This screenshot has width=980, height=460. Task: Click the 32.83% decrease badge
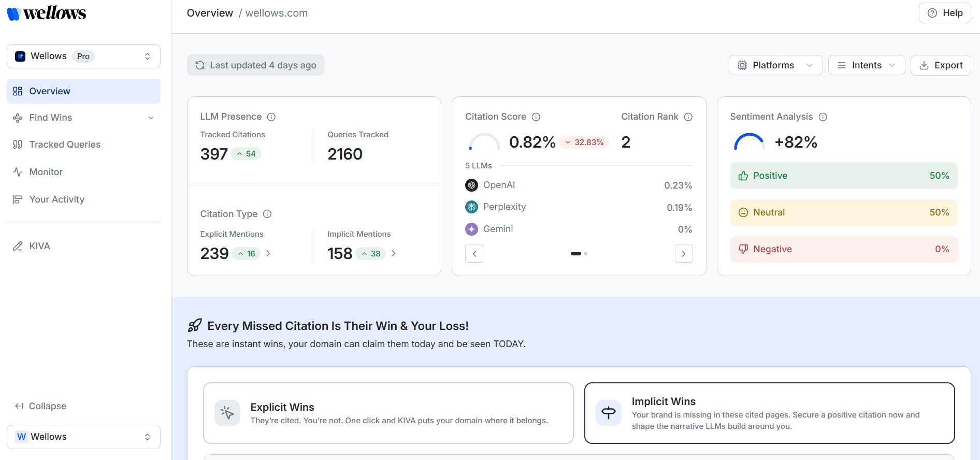click(584, 142)
